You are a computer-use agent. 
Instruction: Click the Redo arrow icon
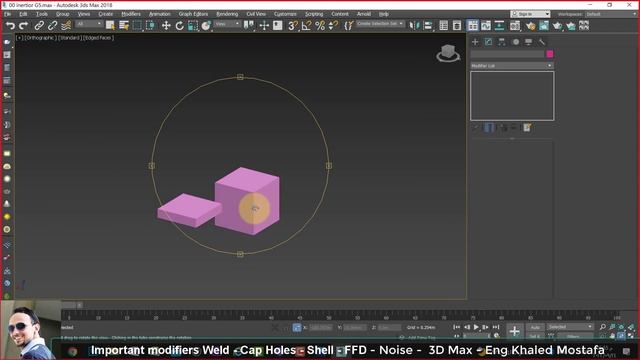24,26
